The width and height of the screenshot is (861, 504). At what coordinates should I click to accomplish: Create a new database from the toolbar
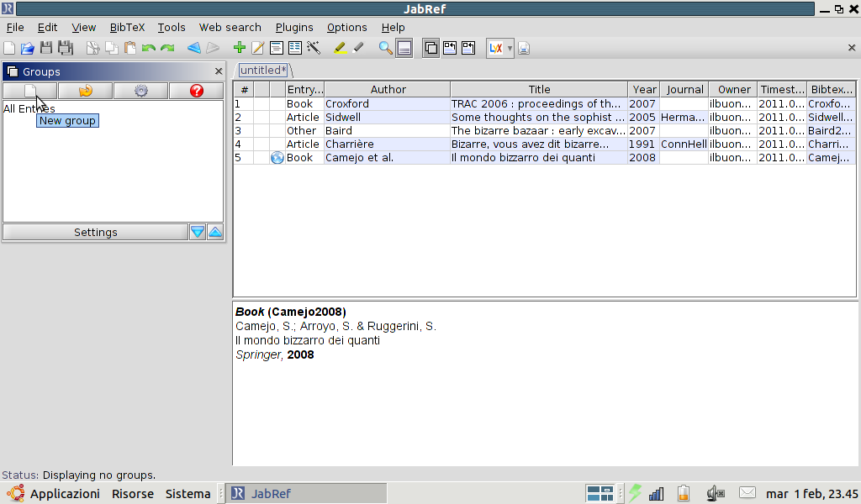click(x=9, y=48)
